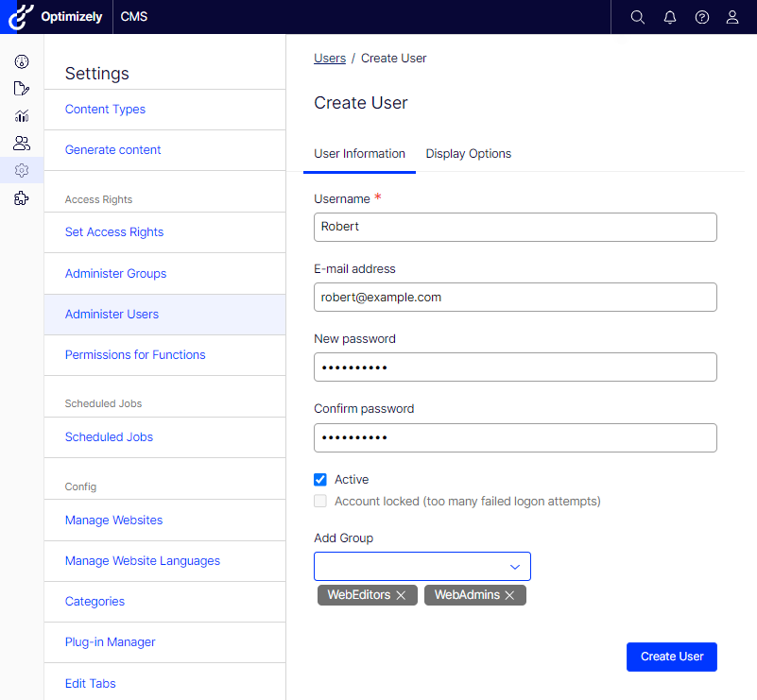Image resolution: width=757 pixels, height=700 pixels.
Task: Open Manage Website Languages
Action: point(143,560)
